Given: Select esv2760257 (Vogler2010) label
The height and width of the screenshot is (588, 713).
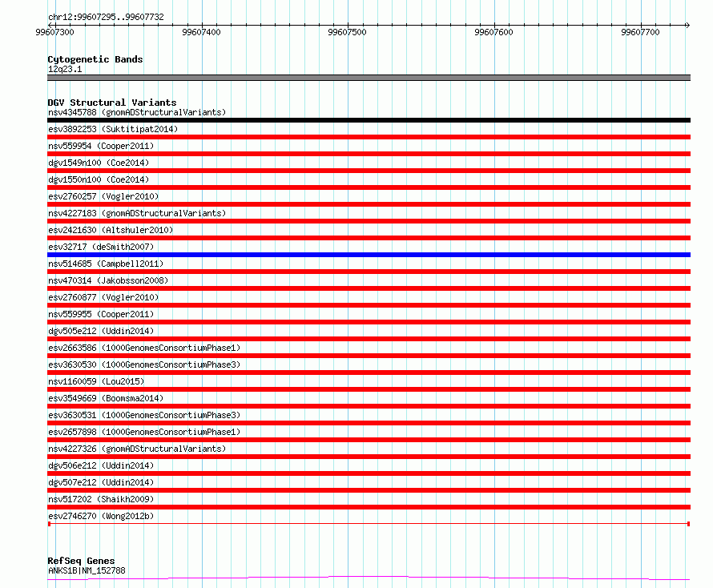Looking at the screenshot, I should (103, 196).
